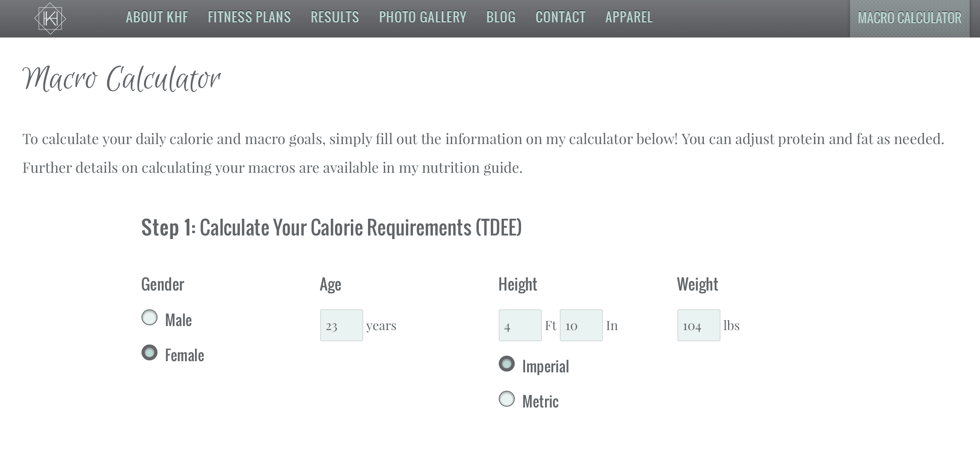Open the Fitness Plans page

point(249,17)
